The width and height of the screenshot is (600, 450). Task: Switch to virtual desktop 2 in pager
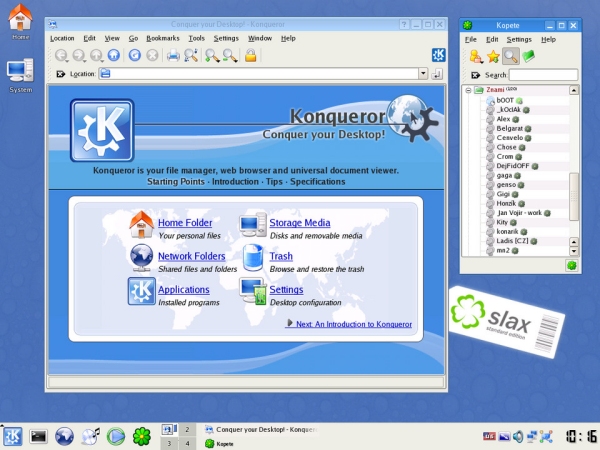(x=187, y=429)
